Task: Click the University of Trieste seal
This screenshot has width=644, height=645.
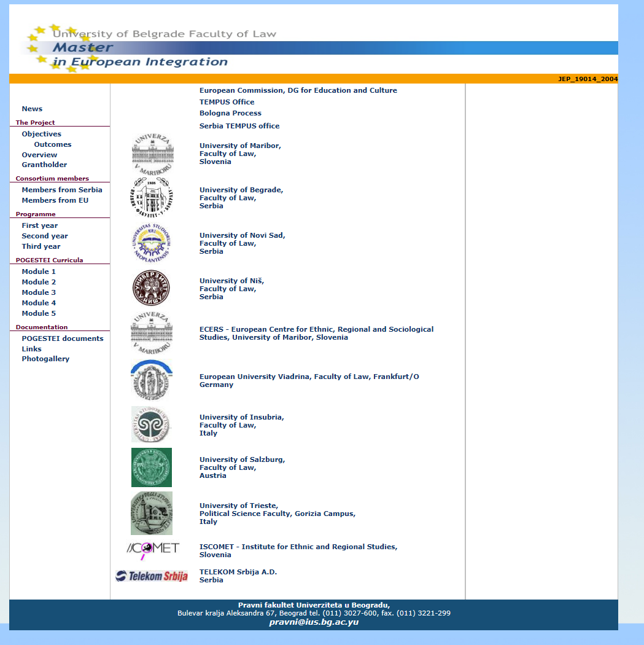Action: click(x=152, y=513)
